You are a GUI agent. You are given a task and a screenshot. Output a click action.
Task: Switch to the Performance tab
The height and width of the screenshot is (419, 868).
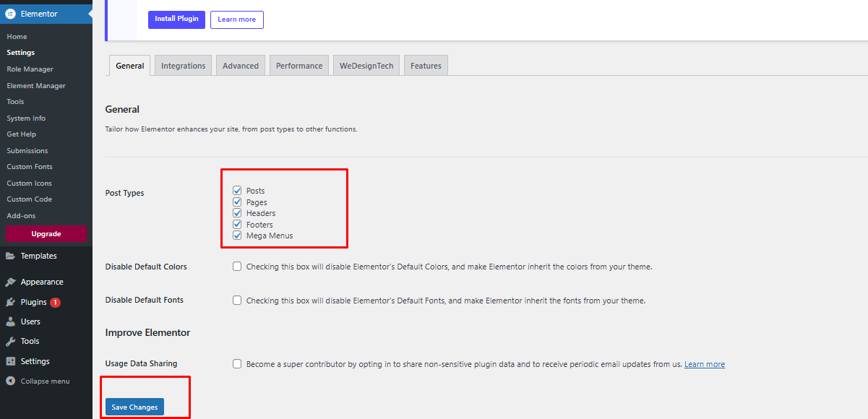(299, 66)
